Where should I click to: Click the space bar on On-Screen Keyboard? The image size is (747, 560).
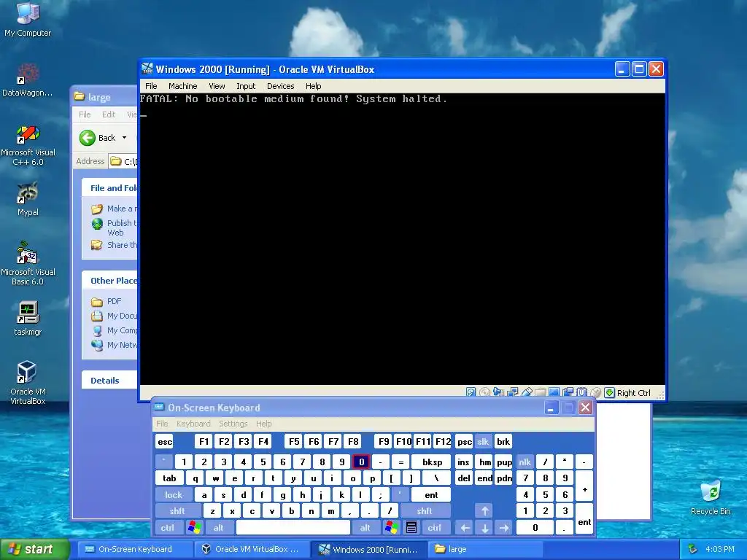293,527
